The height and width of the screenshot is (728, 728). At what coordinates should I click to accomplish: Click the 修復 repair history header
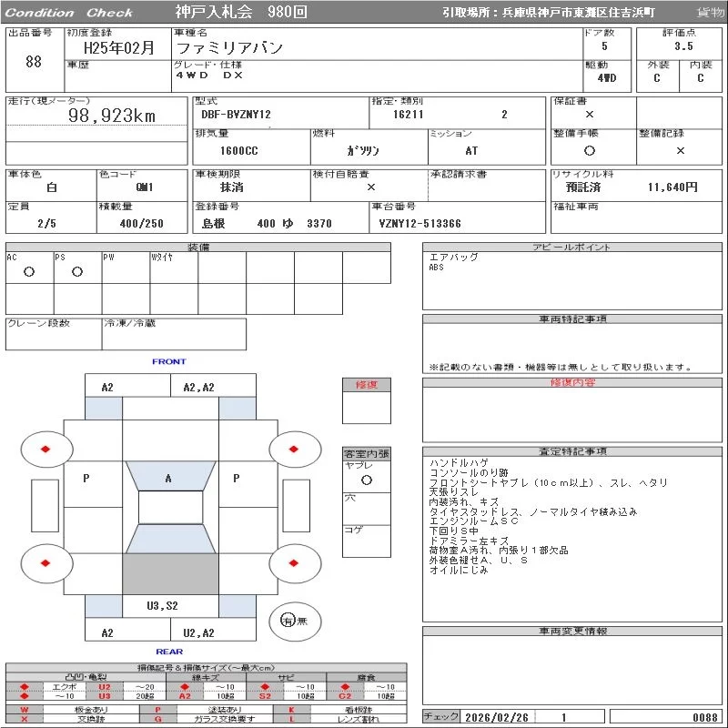(367, 385)
